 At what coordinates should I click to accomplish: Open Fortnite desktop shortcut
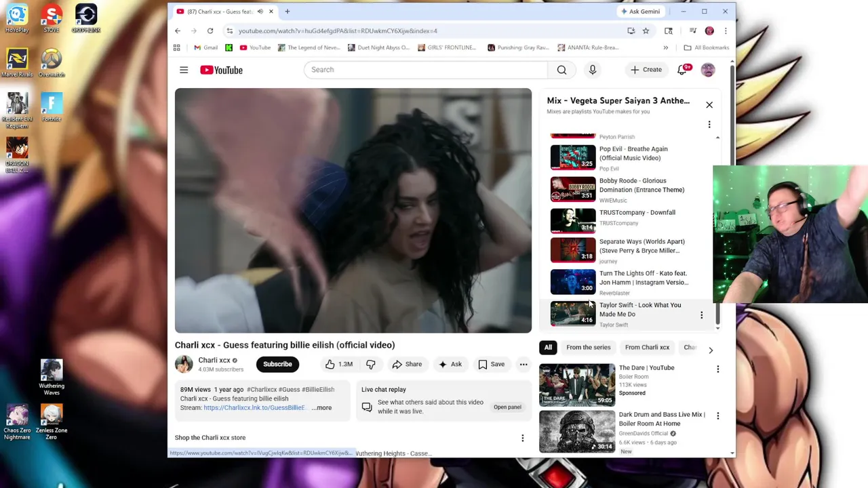point(52,107)
